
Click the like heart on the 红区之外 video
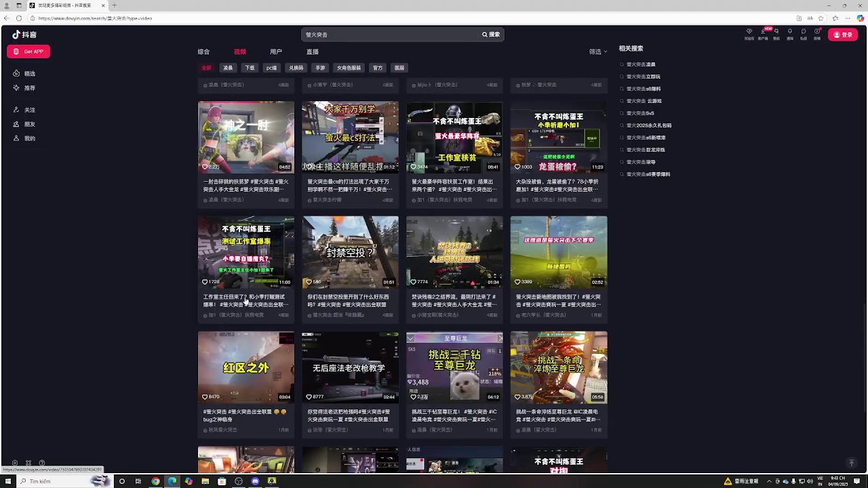click(205, 397)
